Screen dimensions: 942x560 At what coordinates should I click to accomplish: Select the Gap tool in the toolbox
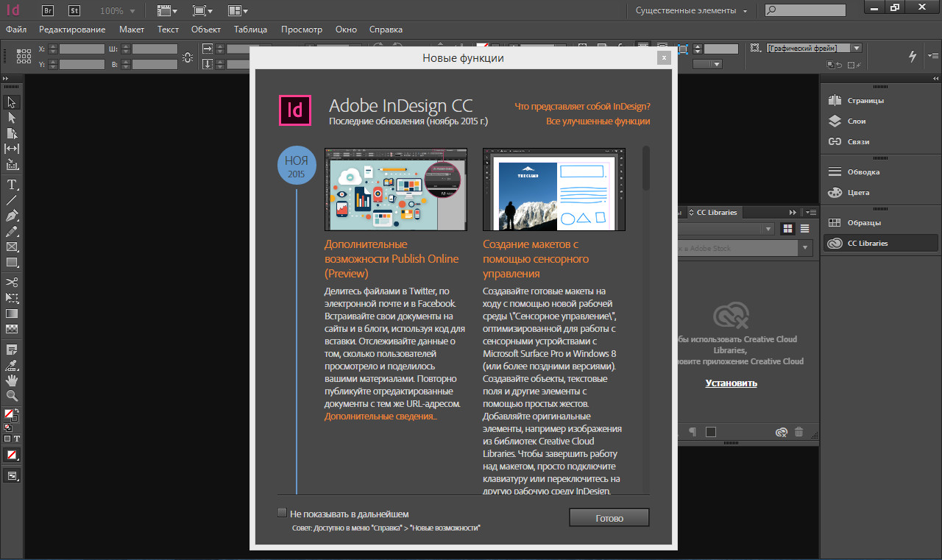(12, 149)
